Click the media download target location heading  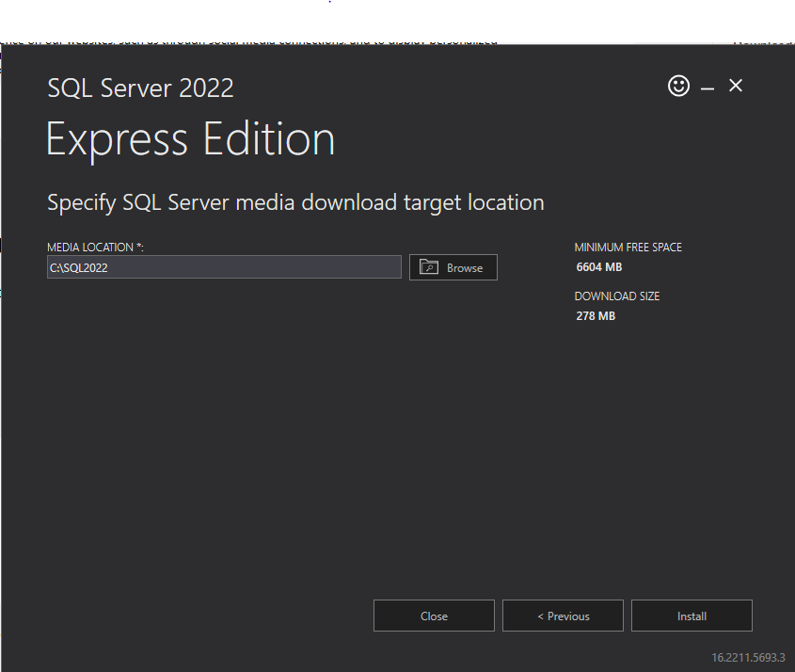tap(295, 203)
